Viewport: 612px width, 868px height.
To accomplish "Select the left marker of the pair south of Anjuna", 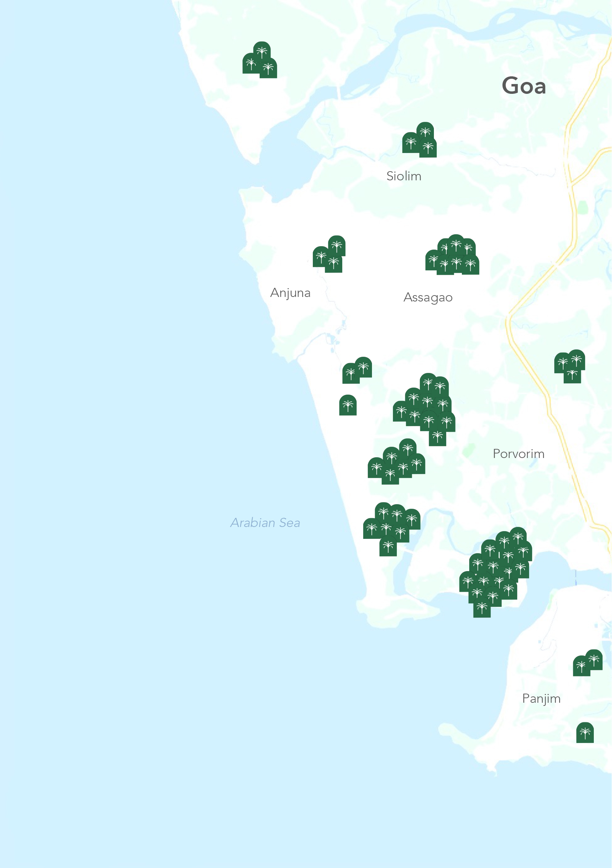I will pos(351,373).
